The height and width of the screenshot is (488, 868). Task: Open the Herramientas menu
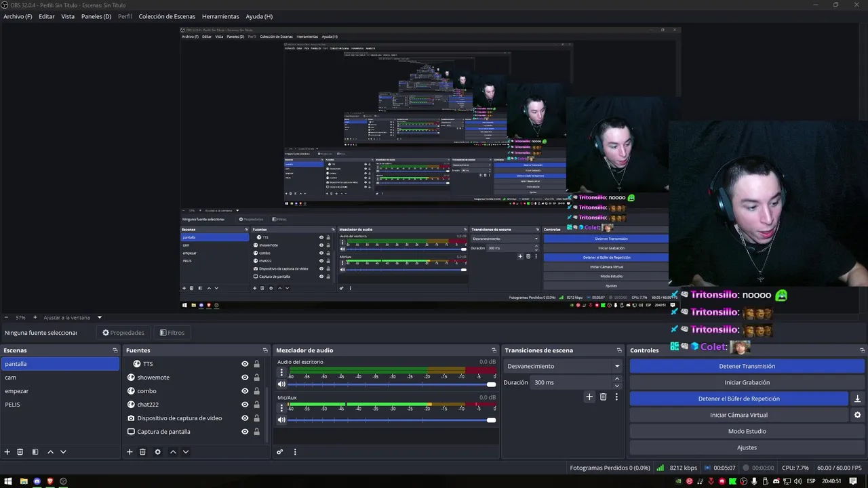point(220,16)
